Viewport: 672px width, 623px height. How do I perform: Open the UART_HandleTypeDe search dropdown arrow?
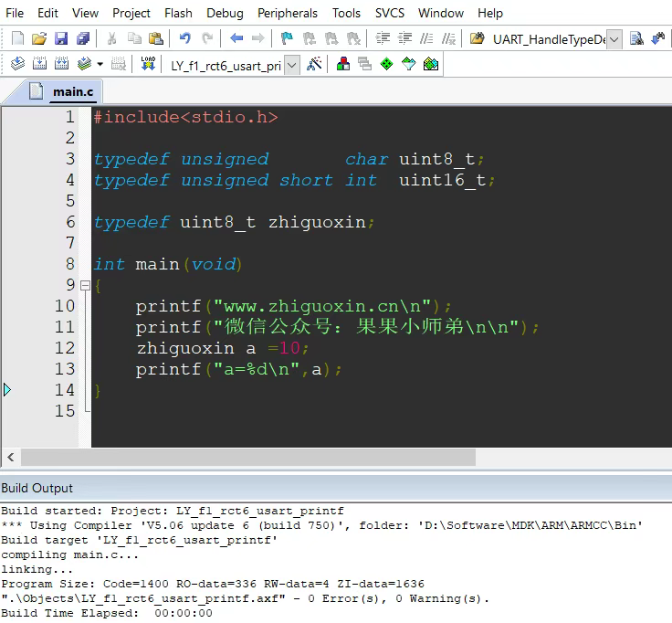pos(614,39)
